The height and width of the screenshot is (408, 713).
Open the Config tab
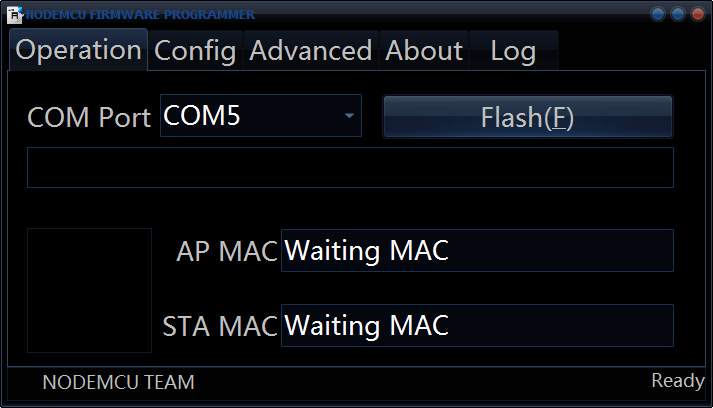coord(195,50)
